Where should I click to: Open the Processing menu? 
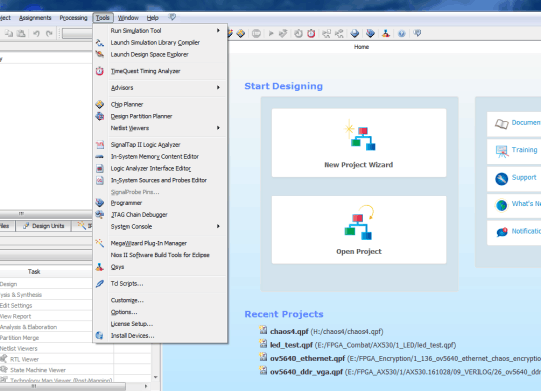click(73, 18)
